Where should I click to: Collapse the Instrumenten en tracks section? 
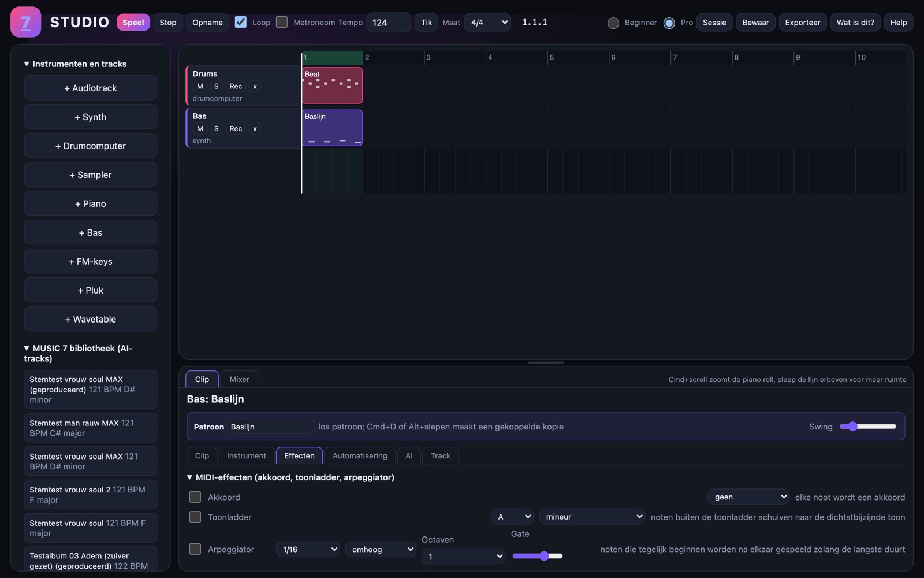coord(75,64)
